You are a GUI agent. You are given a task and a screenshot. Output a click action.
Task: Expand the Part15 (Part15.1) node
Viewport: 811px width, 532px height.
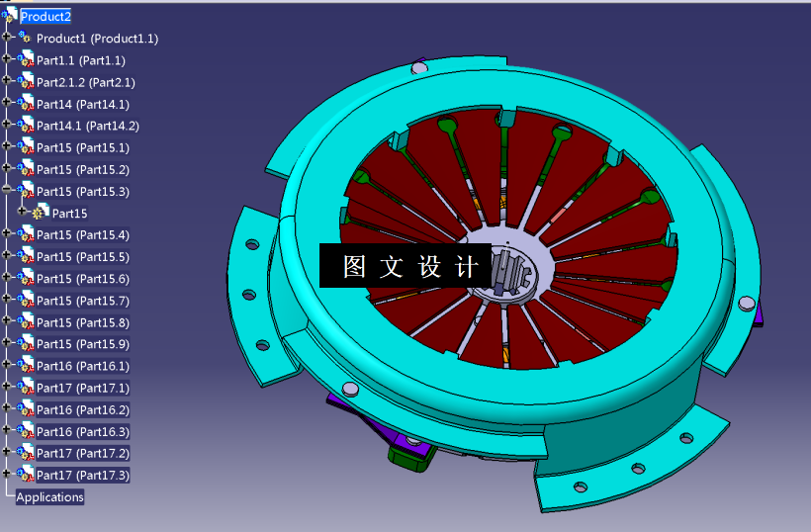pyautogui.click(x=6, y=145)
